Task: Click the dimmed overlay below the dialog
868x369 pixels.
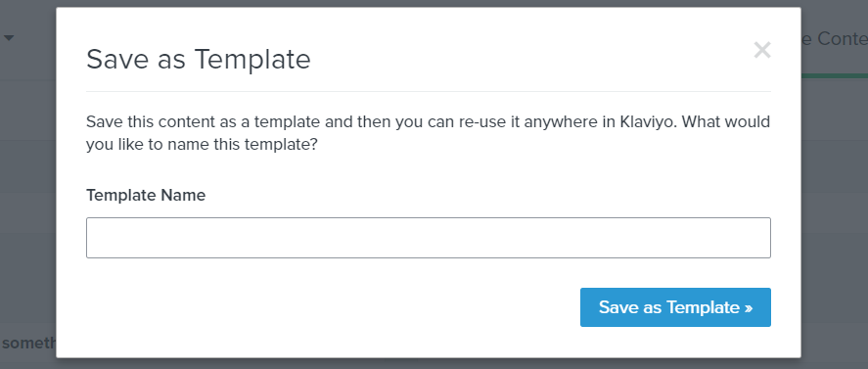Action: [428, 363]
